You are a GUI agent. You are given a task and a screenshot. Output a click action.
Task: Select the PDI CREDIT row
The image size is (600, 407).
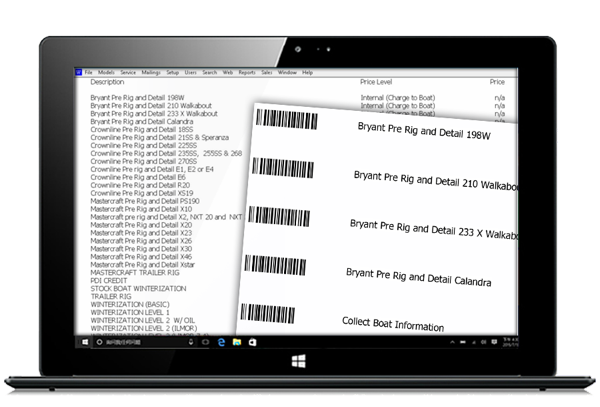click(109, 281)
